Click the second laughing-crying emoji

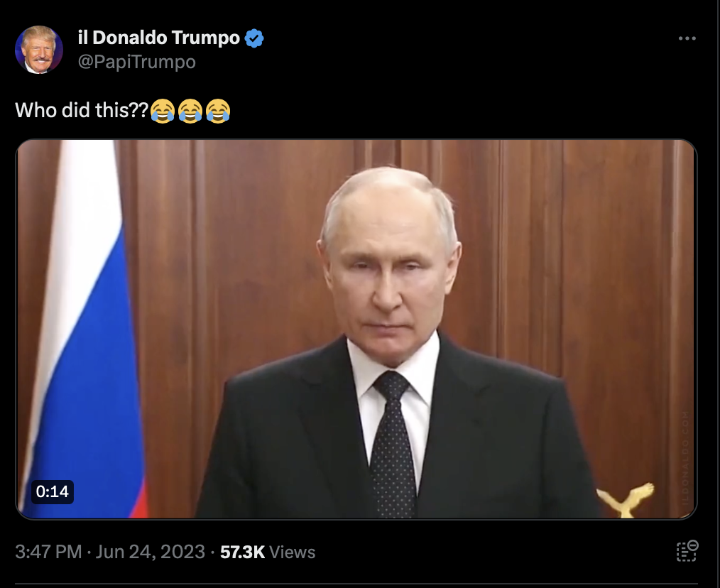[190, 111]
